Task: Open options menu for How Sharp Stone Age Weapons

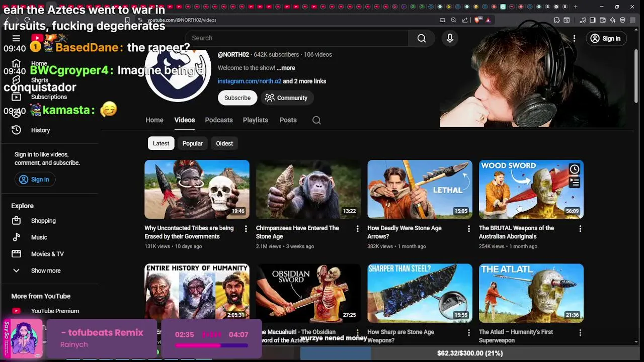Action: [468, 333]
